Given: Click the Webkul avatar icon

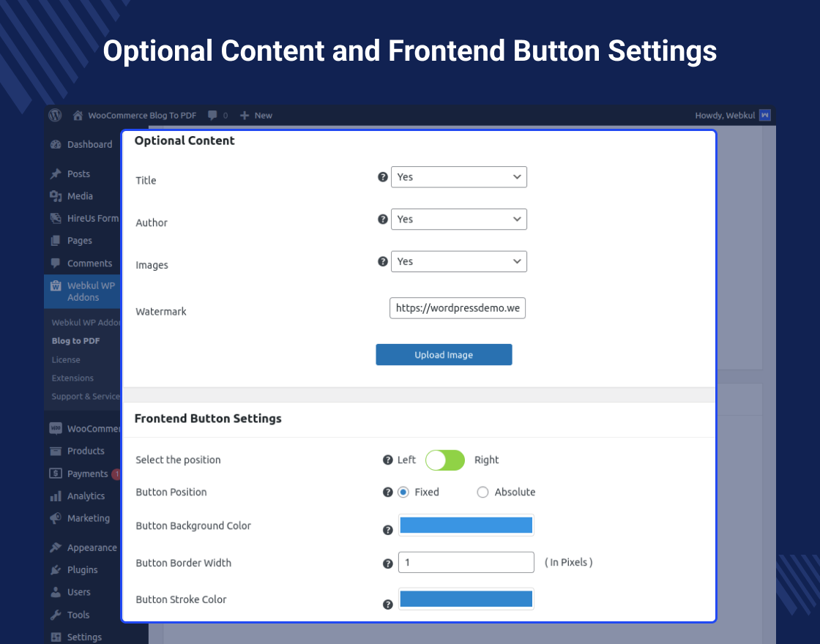Looking at the screenshot, I should [x=764, y=115].
